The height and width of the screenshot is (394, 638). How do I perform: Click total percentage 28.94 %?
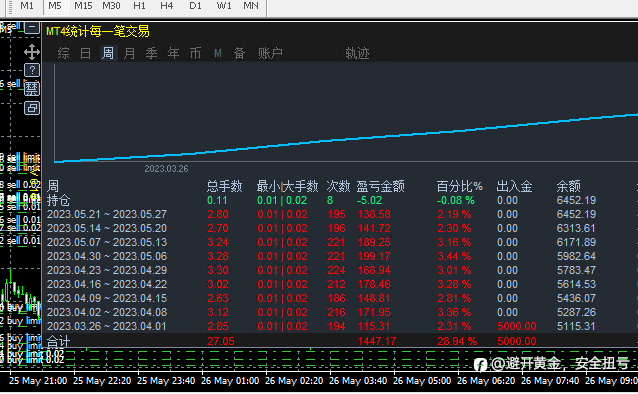pyautogui.click(x=457, y=341)
